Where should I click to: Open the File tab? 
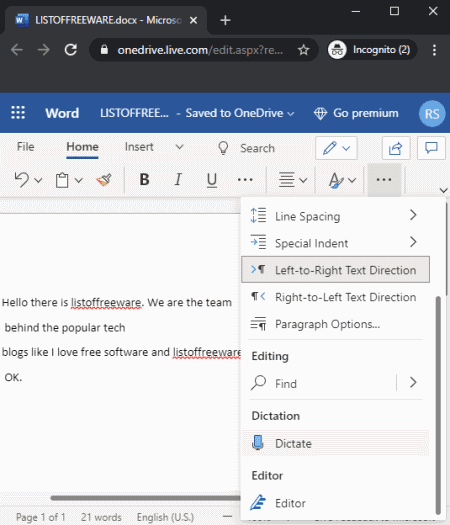25,147
